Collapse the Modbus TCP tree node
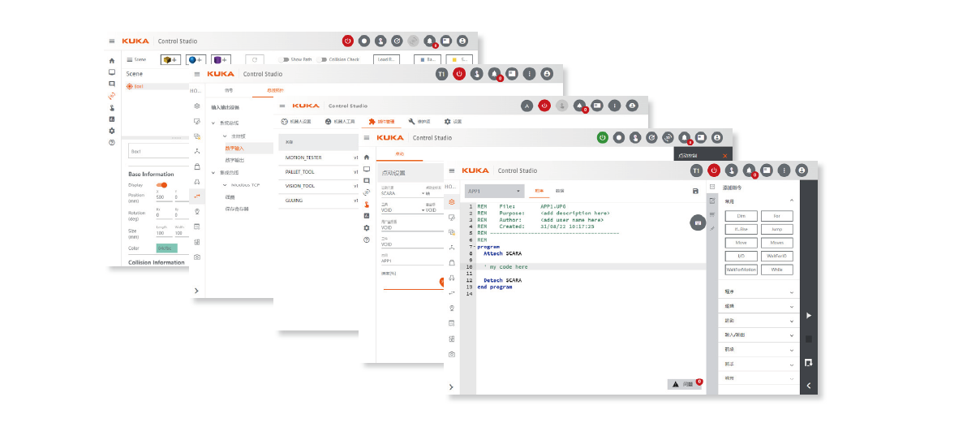 click(224, 184)
